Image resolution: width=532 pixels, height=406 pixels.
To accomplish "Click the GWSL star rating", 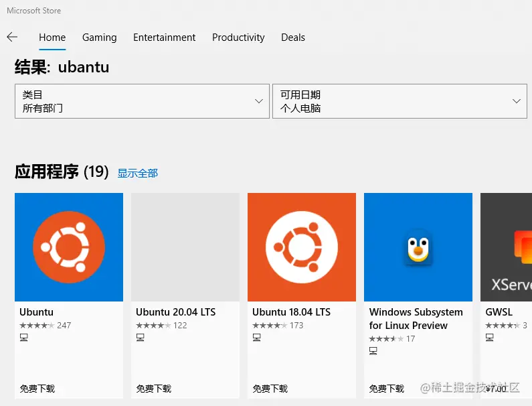I will click(x=506, y=326).
